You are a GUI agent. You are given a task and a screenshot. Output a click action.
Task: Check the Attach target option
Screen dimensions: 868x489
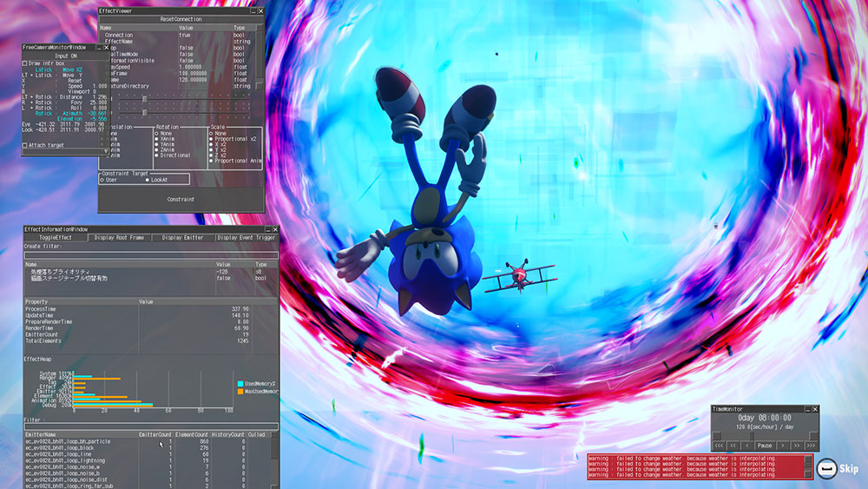(25, 145)
